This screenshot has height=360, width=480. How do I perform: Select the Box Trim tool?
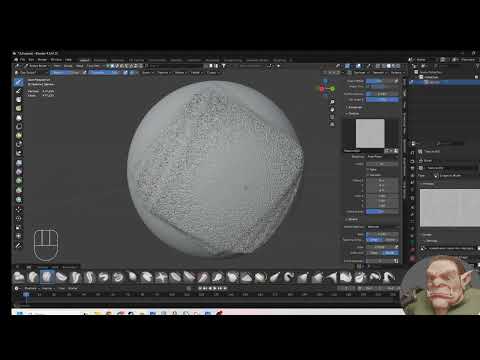19,144
